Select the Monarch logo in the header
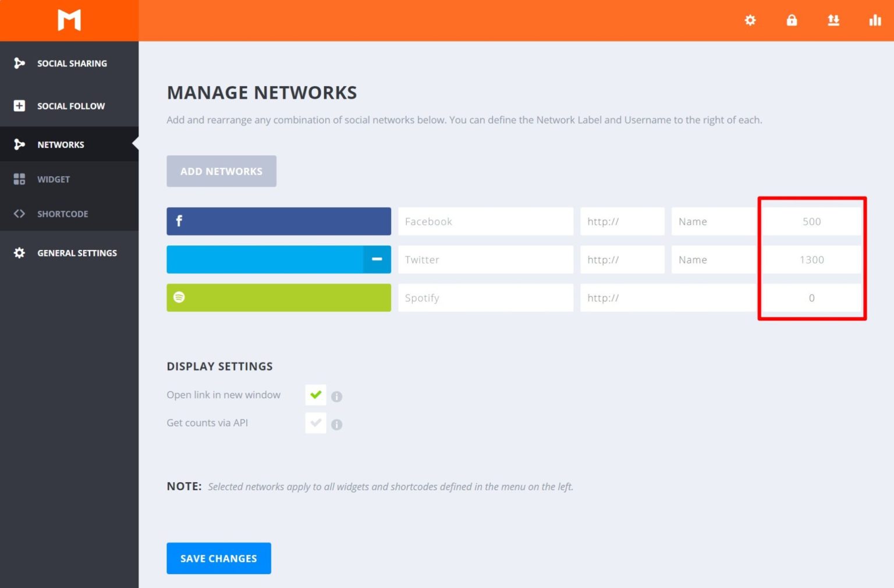The height and width of the screenshot is (588, 894). point(69,20)
